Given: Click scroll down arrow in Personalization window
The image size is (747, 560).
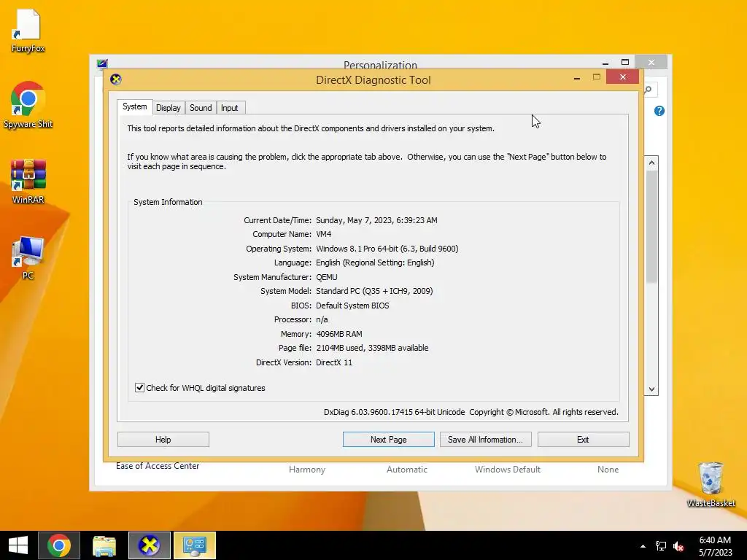Looking at the screenshot, I should click(651, 389).
